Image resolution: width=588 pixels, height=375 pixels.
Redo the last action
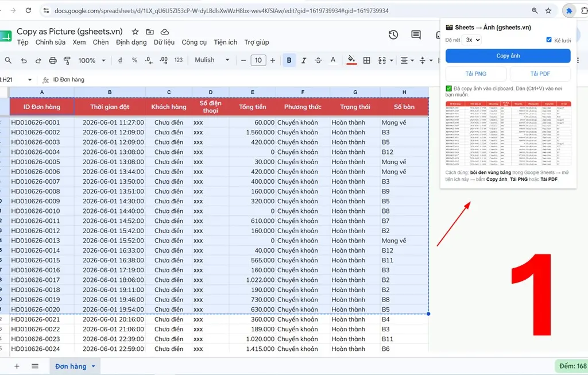(38, 60)
